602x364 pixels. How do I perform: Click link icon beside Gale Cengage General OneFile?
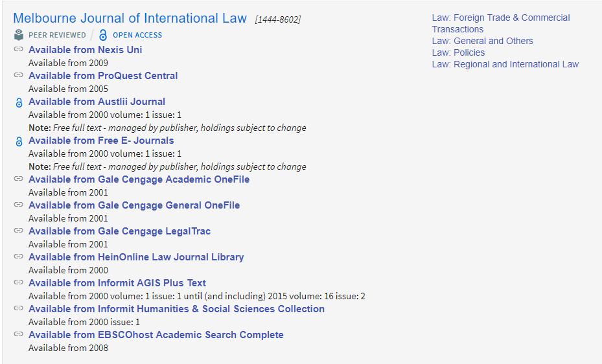[x=18, y=205]
